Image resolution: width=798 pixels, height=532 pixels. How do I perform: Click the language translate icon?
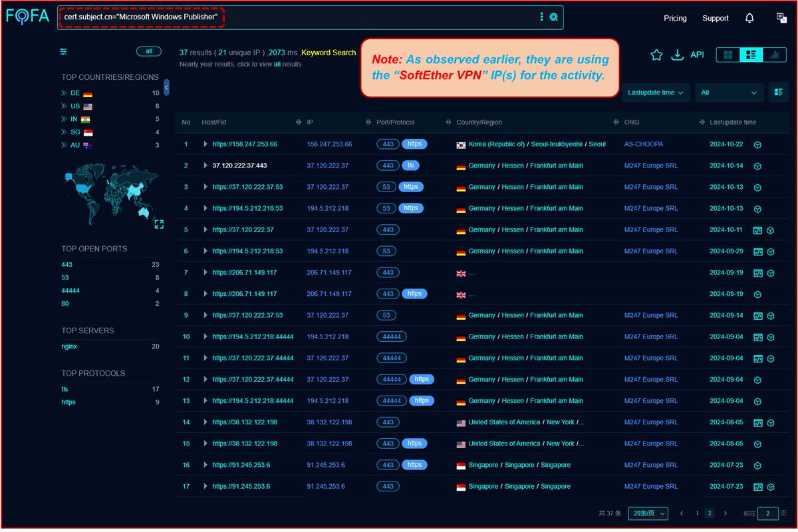click(781, 18)
